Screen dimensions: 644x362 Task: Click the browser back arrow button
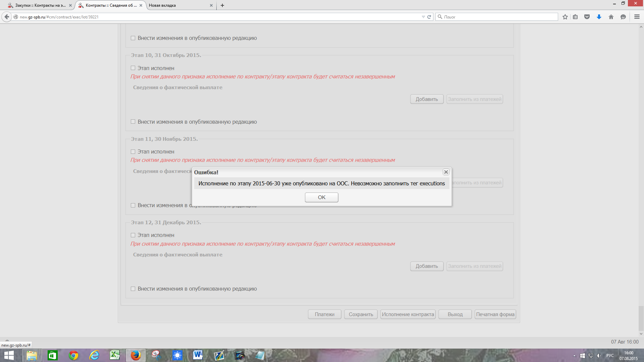tap(7, 17)
